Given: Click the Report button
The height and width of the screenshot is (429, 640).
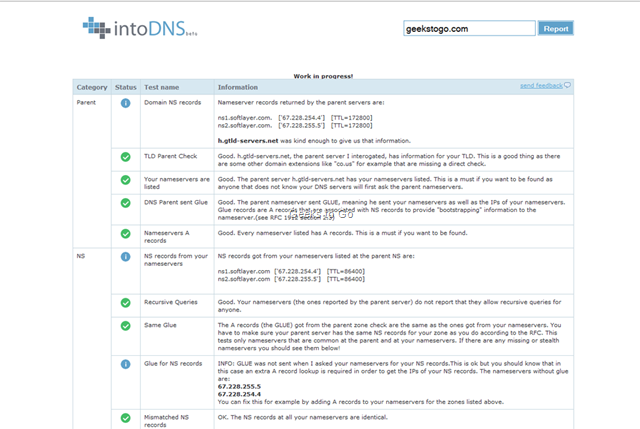Looking at the screenshot, I should pyautogui.click(x=556, y=29).
